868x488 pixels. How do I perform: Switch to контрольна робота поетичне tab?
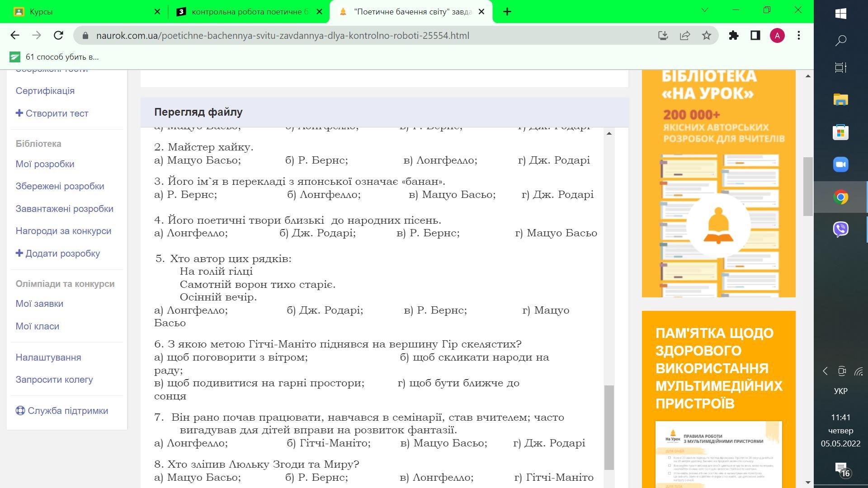point(248,12)
